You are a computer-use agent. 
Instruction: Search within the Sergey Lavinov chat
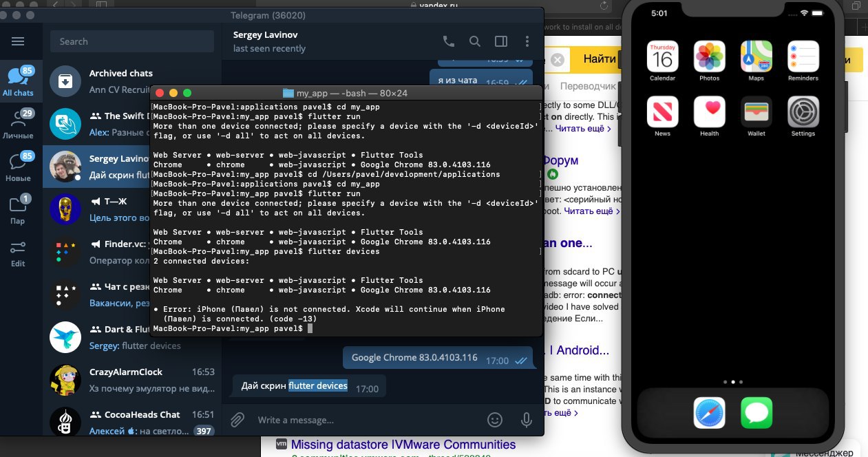pos(475,41)
